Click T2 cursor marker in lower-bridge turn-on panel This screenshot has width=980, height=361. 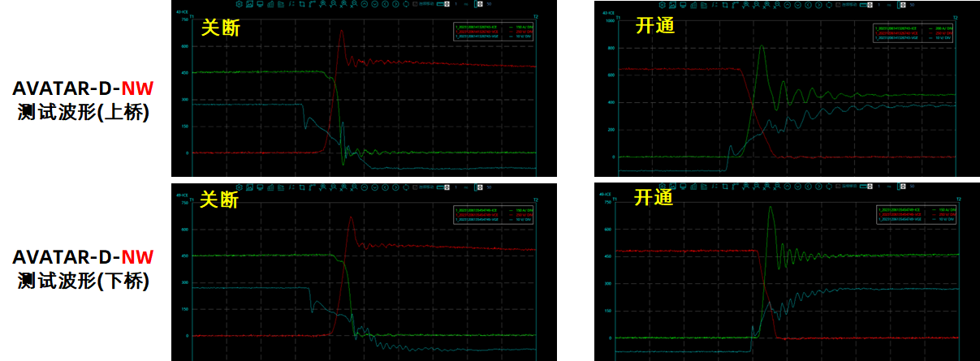pos(958,199)
